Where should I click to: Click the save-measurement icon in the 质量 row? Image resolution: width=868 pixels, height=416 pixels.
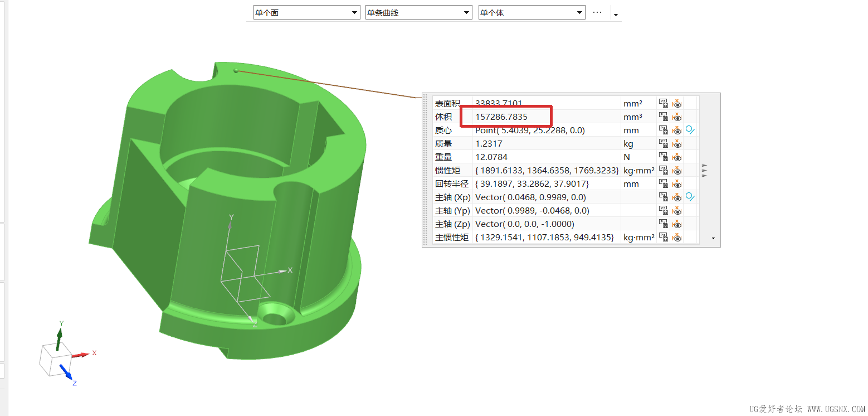tap(664, 143)
